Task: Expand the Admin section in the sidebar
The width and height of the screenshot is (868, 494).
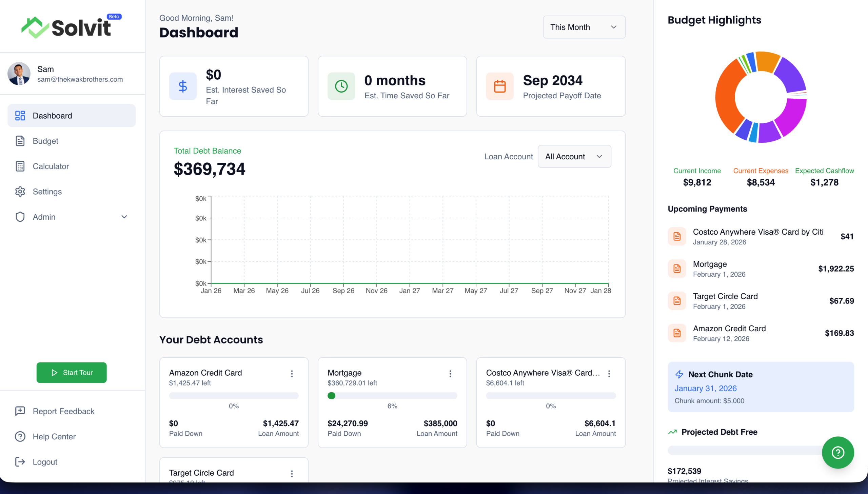Action: coord(124,217)
